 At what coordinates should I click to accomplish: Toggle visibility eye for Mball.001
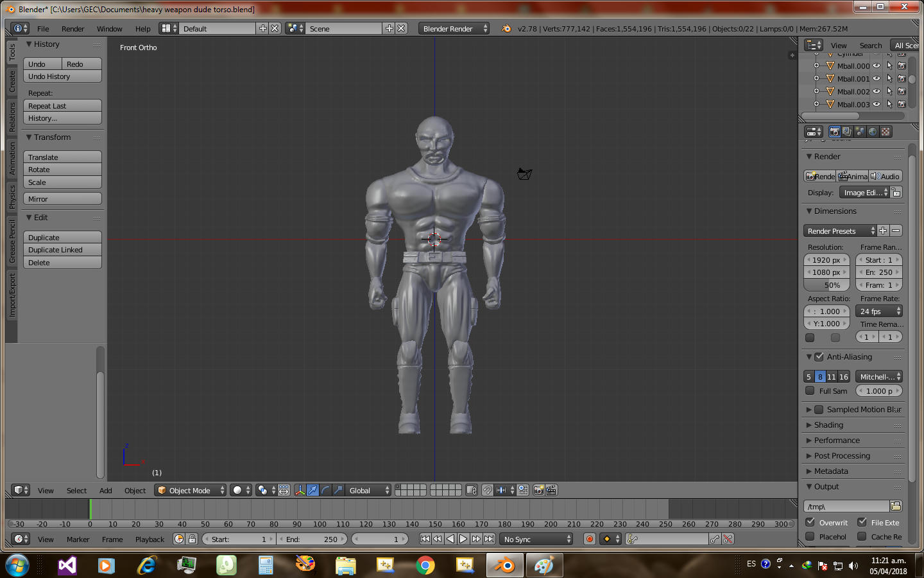tap(877, 78)
